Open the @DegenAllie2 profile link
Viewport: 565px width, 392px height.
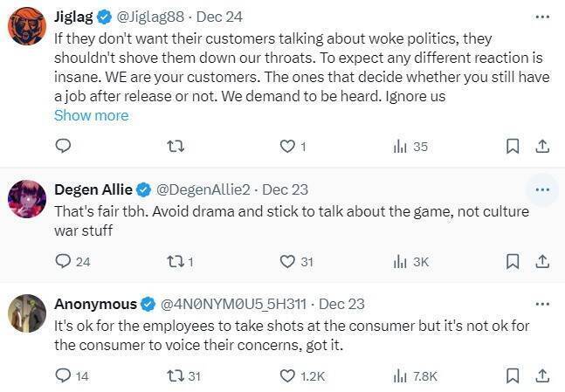coord(202,189)
